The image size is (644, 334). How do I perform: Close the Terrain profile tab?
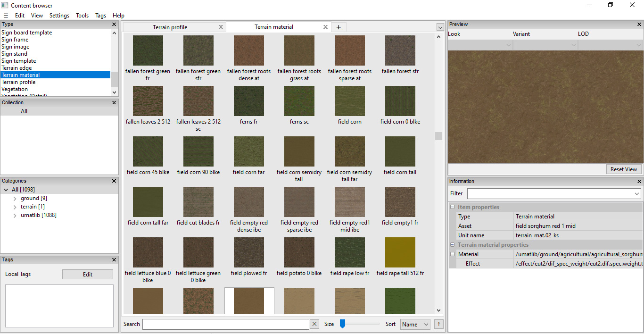click(221, 27)
